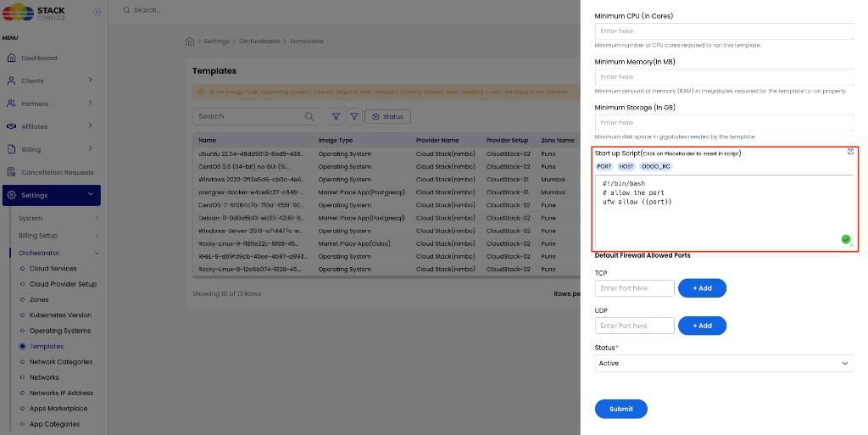Click the Templates table search field

click(x=256, y=116)
